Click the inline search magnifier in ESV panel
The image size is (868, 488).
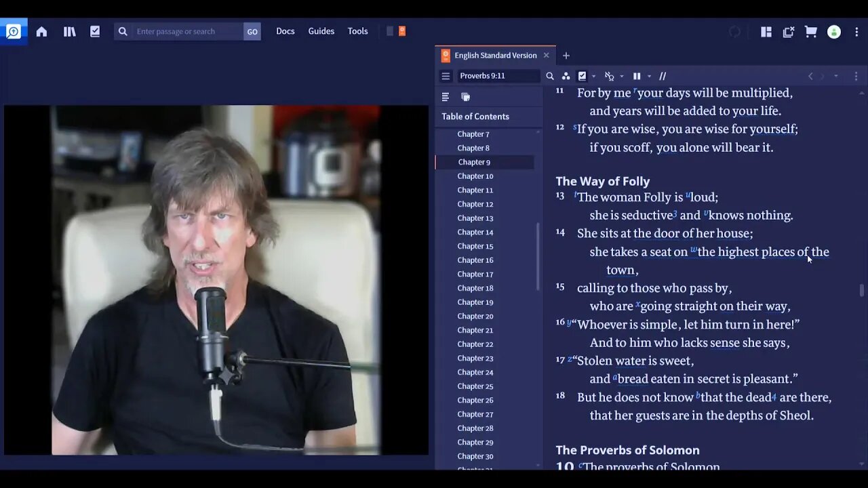point(550,76)
